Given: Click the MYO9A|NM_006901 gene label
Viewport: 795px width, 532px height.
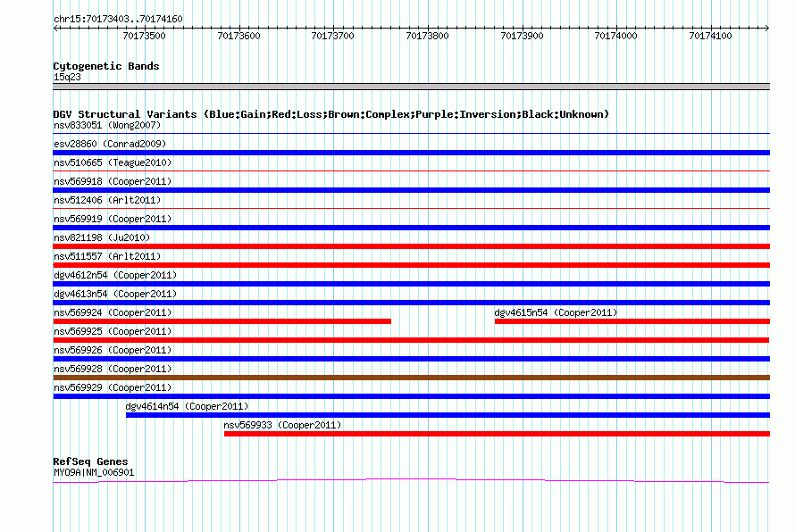Looking at the screenshot, I should [94, 473].
